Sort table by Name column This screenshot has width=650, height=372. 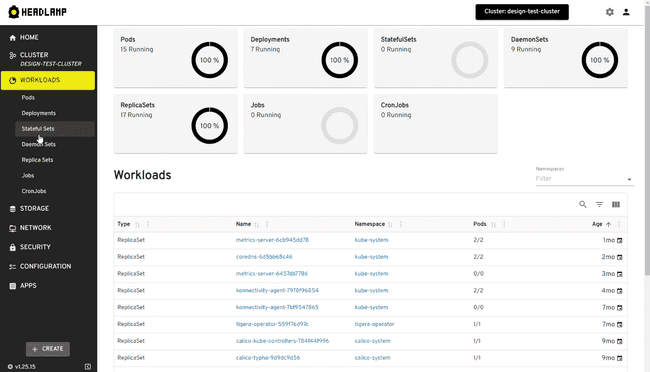pyautogui.click(x=257, y=224)
